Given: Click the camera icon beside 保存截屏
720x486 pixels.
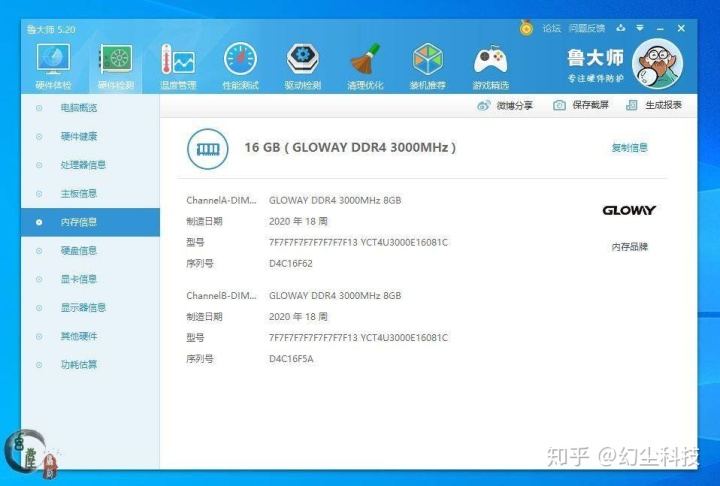Looking at the screenshot, I should (x=559, y=105).
